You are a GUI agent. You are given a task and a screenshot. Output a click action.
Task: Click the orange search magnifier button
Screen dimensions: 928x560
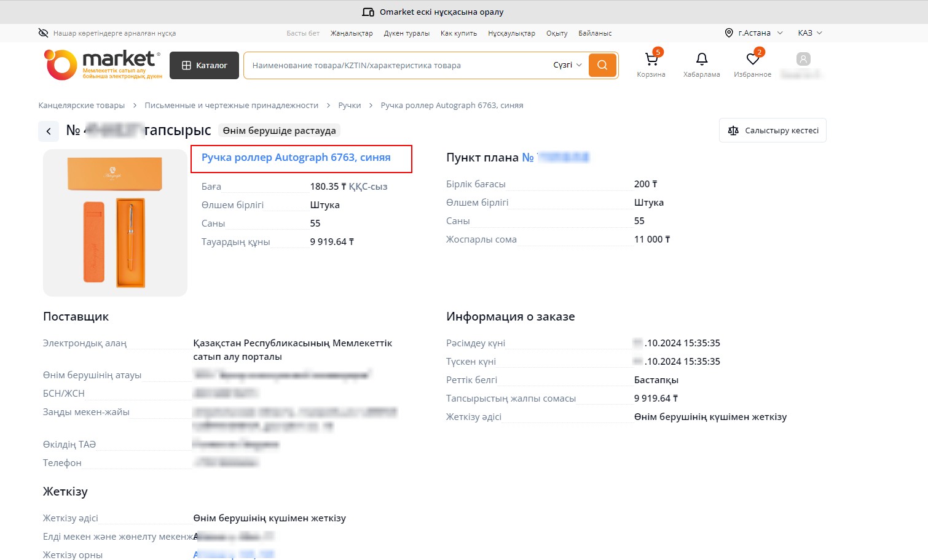click(602, 65)
